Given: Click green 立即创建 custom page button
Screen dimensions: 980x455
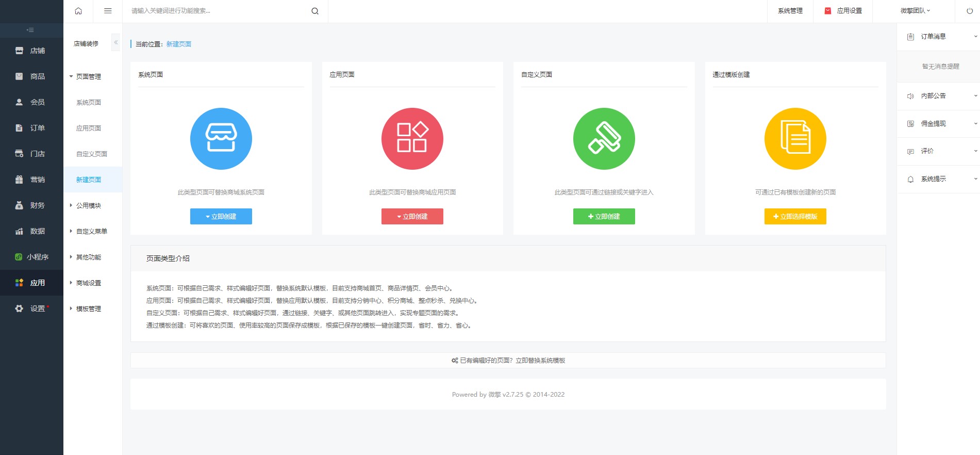Looking at the screenshot, I should coord(604,217).
